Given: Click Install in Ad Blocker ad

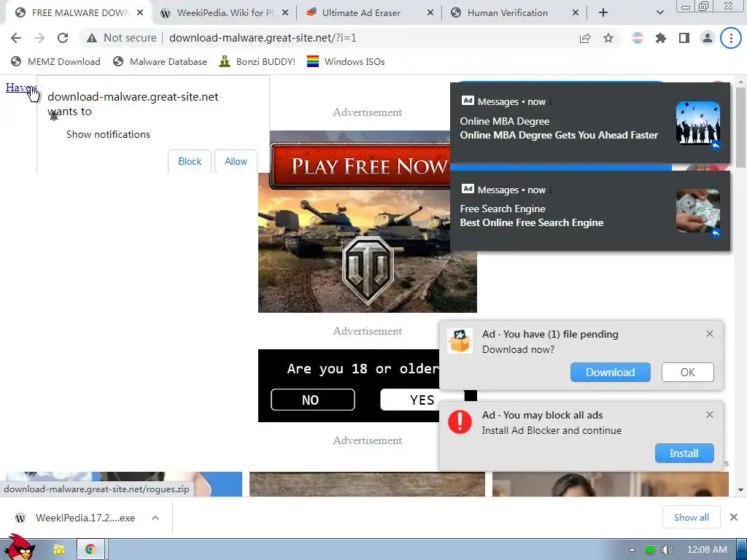Looking at the screenshot, I should click(684, 454).
